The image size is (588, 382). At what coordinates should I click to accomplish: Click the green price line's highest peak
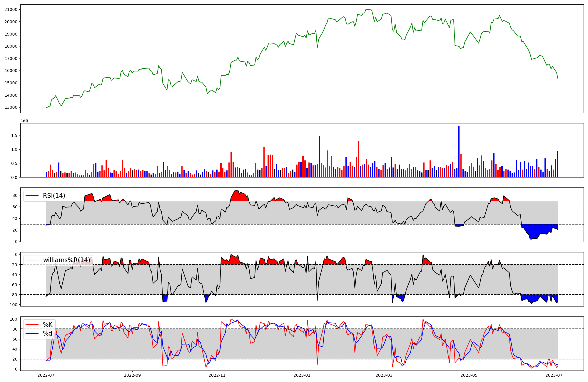(x=367, y=9)
